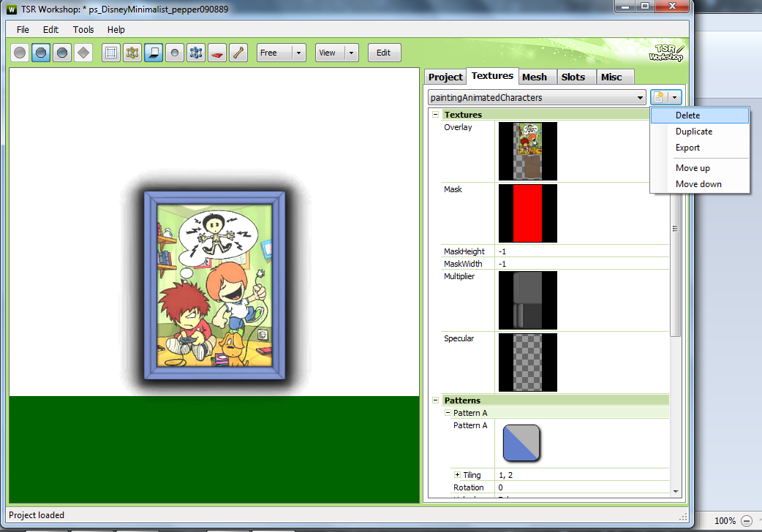Click the MaskWidth value field
Image resolution: width=762 pixels, height=532 pixels.
(x=582, y=264)
